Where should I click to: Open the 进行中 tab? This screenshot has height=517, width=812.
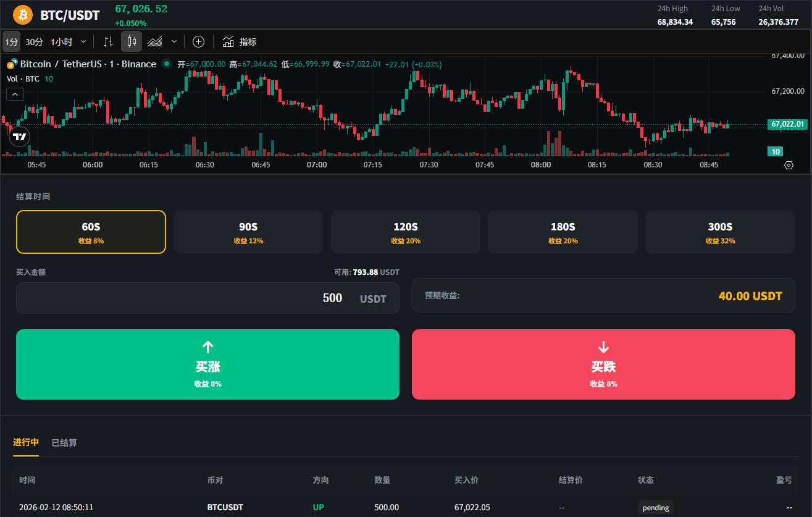click(x=26, y=442)
